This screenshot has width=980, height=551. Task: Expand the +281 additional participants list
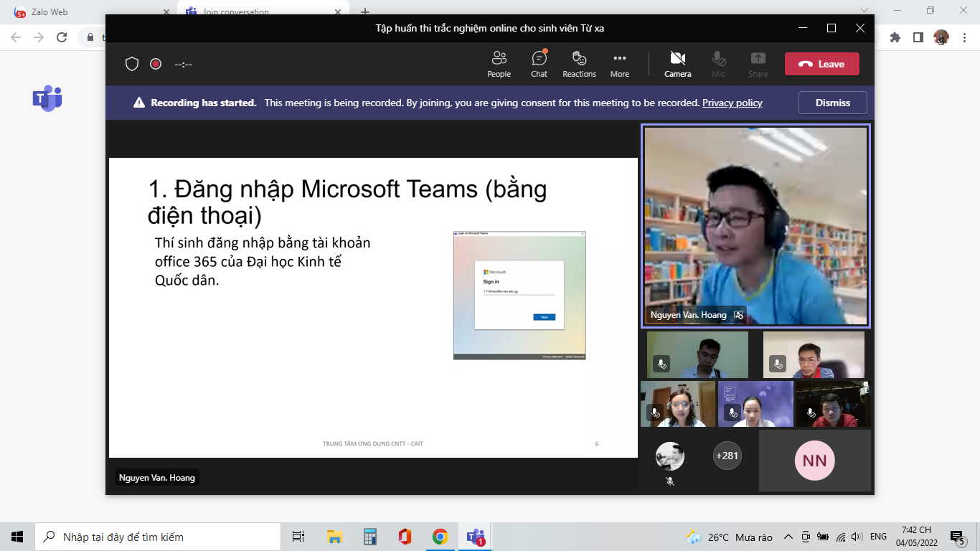(727, 456)
